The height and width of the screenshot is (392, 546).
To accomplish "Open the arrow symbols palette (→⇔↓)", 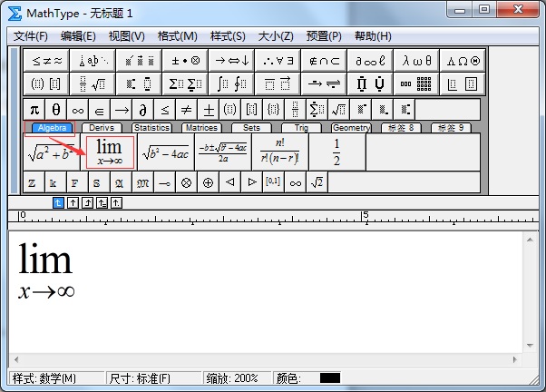I will tap(232, 61).
